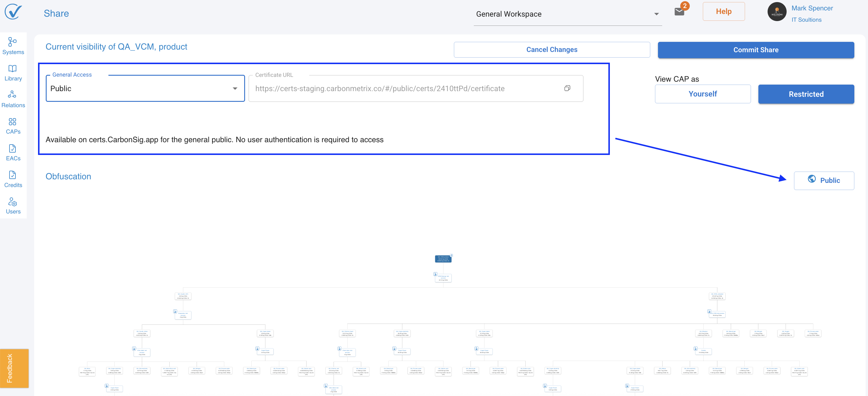Viewport: 868px width, 396px height.
Task: Open the mail notifications icon
Action: coord(679,12)
